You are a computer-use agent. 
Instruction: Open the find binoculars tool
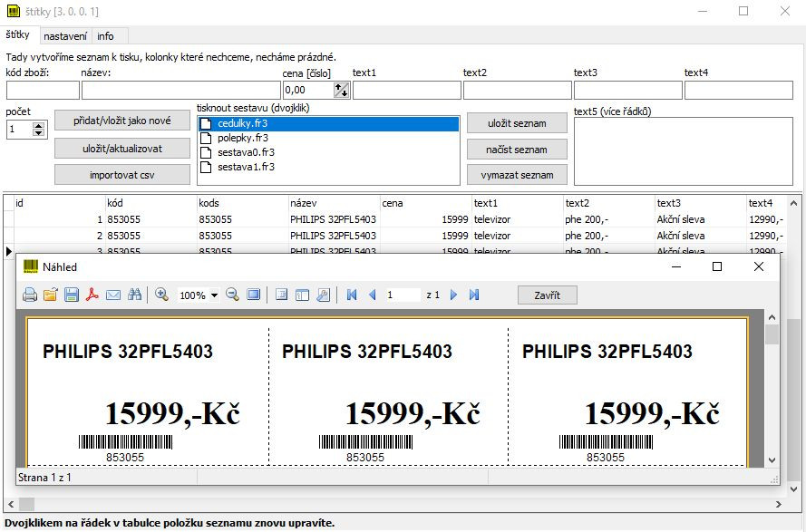135,295
